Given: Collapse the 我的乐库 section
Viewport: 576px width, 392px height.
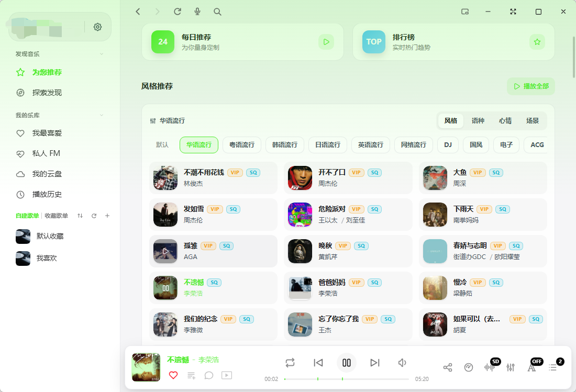Looking at the screenshot, I should coord(102,115).
